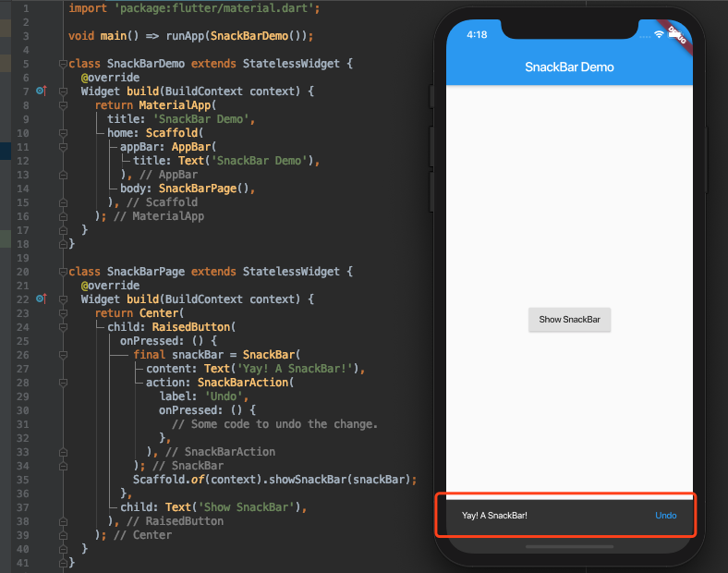This screenshot has height=573, width=728.
Task: Click the '// SnackBarAction' closing comment
Action: [220, 452]
